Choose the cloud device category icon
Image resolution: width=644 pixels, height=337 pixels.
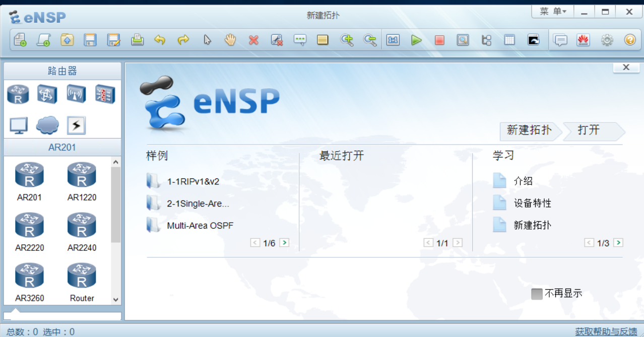47,125
